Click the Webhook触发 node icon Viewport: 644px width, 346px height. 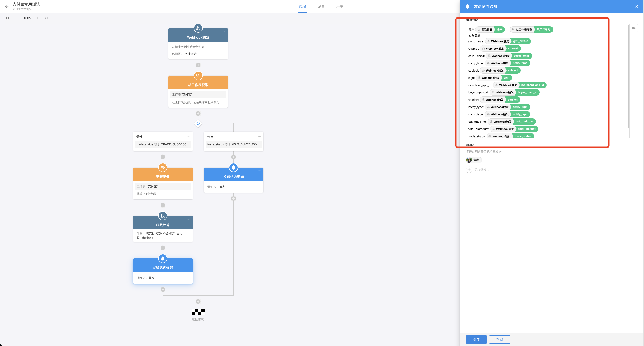point(198,28)
